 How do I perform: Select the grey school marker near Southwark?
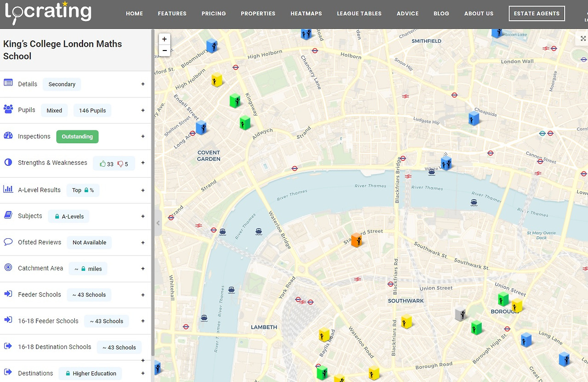click(461, 314)
